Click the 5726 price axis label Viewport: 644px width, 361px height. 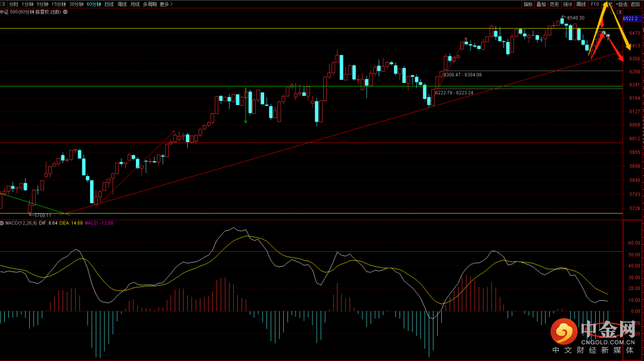coord(634,208)
